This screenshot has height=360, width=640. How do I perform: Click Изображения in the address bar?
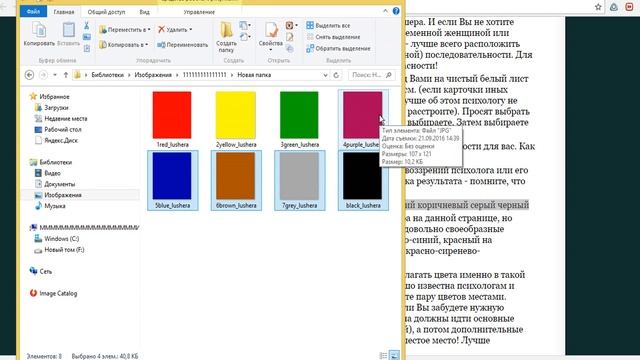pos(153,75)
